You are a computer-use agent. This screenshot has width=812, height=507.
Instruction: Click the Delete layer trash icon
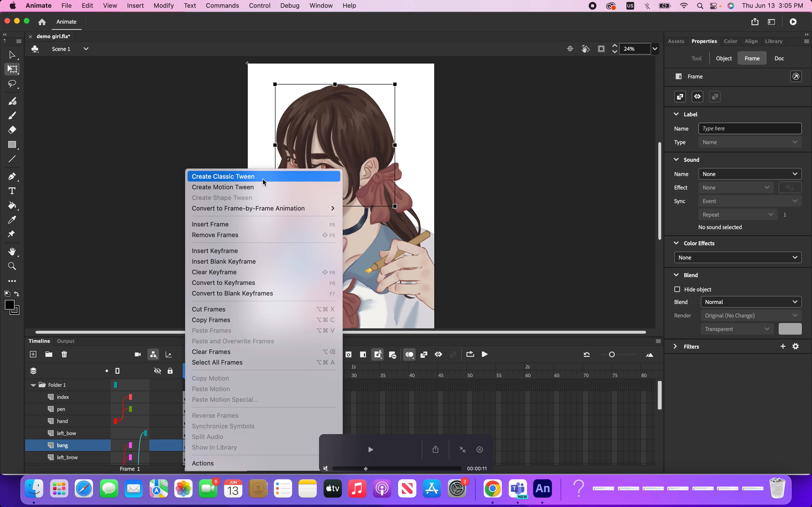[x=65, y=354]
